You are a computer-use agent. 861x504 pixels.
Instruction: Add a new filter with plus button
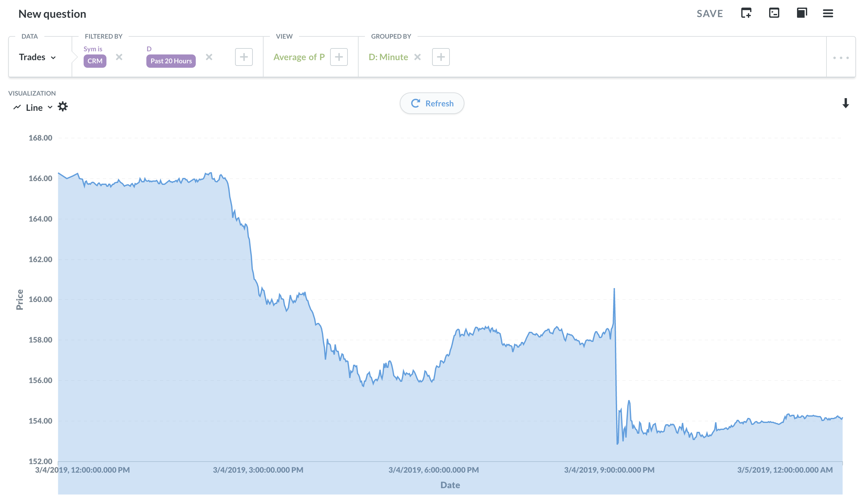pyautogui.click(x=244, y=57)
